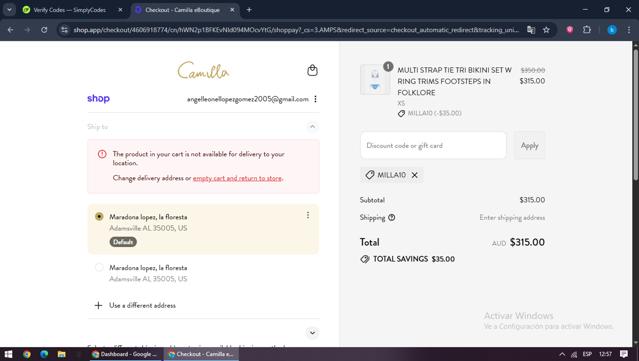Open options menu for default address
The image size is (639, 361).
(x=308, y=215)
